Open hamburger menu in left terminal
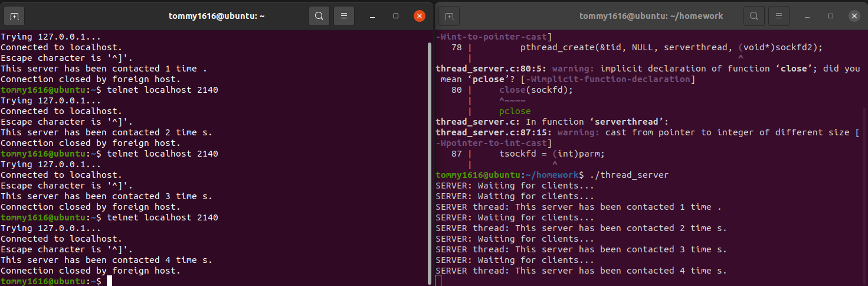Screen dimensions: 868x286 pyautogui.click(x=344, y=16)
